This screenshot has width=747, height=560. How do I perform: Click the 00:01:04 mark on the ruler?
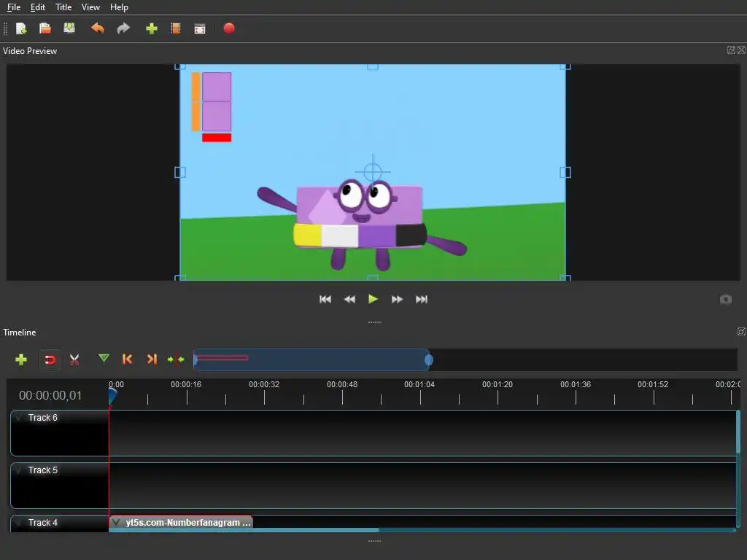coord(419,384)
